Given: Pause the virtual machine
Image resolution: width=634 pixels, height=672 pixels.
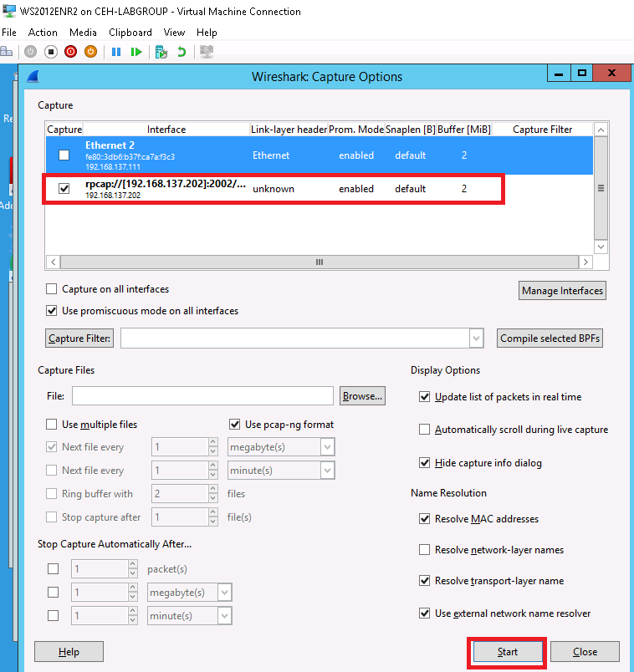Looking at the screenshot, I should [x=115, y=52].
